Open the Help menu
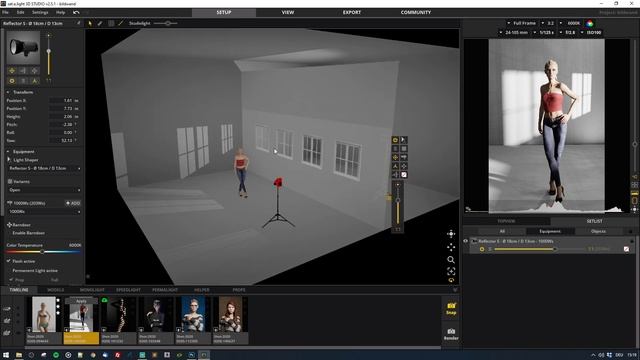Viewport: 640px width, 360px height. pyautogui.click(x=60, y=13)
